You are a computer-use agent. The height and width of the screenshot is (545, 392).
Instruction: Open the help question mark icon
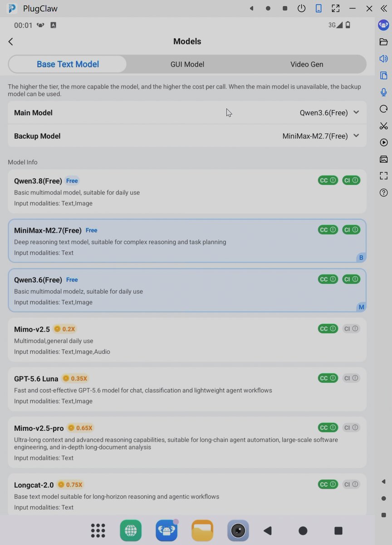pyautogui.click(x=383, y=193)
